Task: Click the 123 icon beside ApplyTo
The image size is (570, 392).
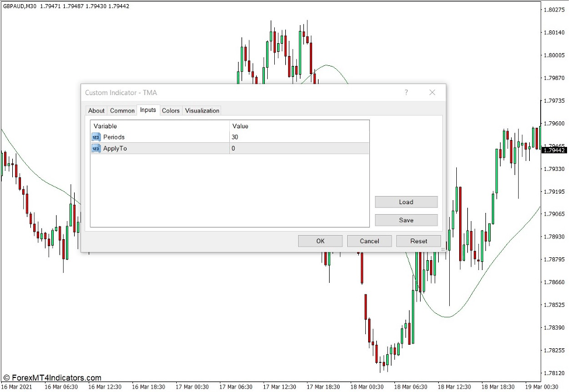Action: tap(96, 148)
